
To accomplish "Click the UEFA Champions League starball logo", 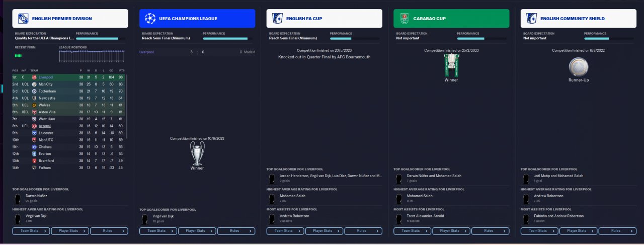I will point(150,19).
